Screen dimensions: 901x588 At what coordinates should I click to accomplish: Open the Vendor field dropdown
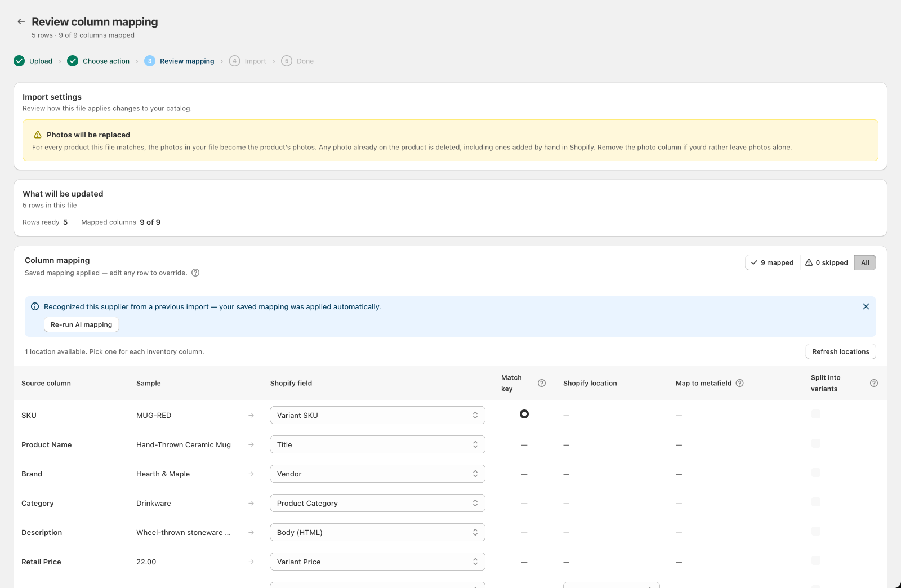377,474
